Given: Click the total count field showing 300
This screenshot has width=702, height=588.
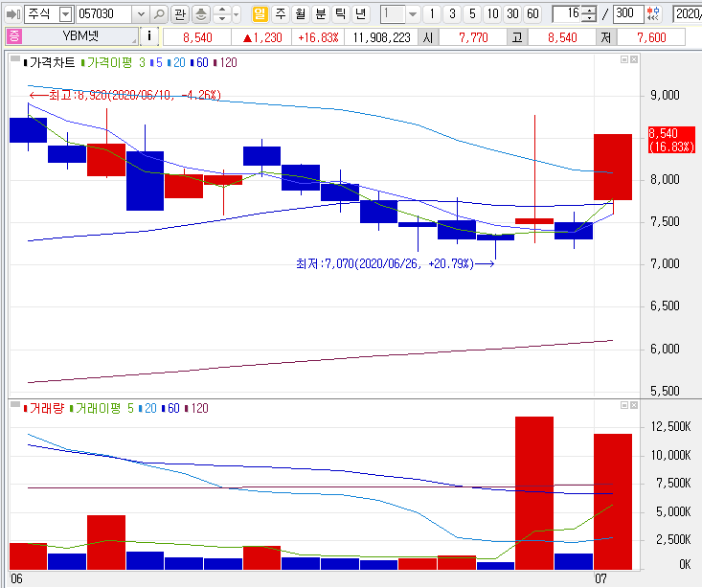Looking at the screenshot, I should click(628, 14).
